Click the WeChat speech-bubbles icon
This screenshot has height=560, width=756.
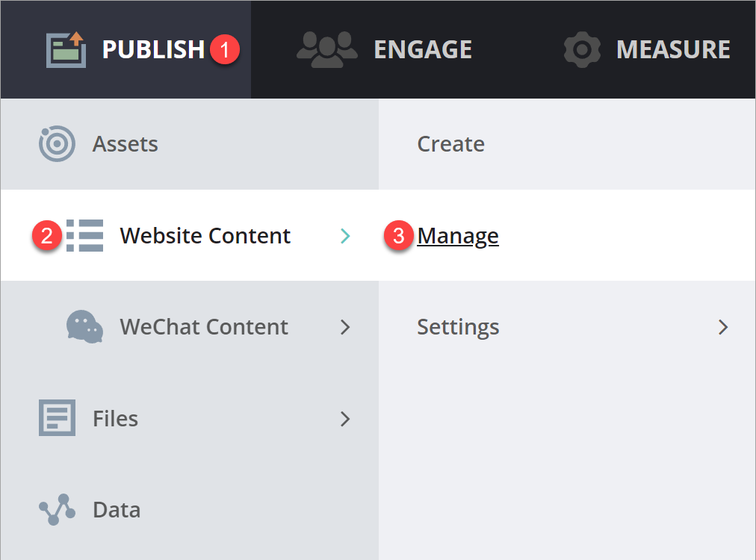(x=84, y=327)
